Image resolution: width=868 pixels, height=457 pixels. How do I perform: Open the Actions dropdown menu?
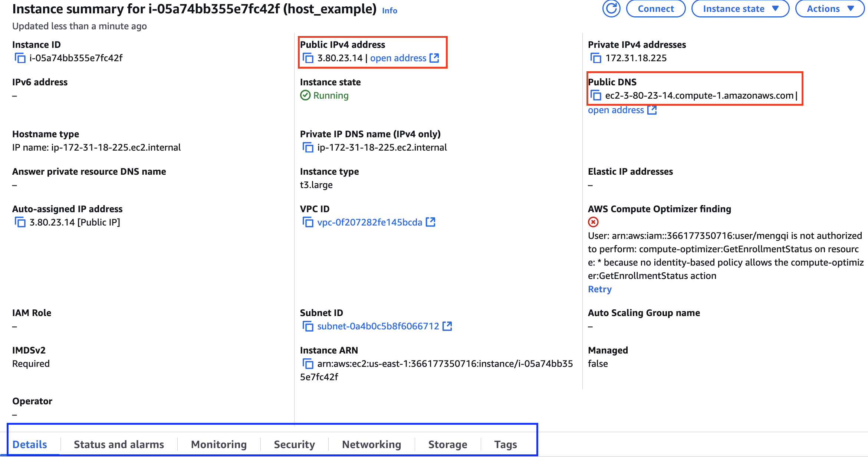[829, 9]
